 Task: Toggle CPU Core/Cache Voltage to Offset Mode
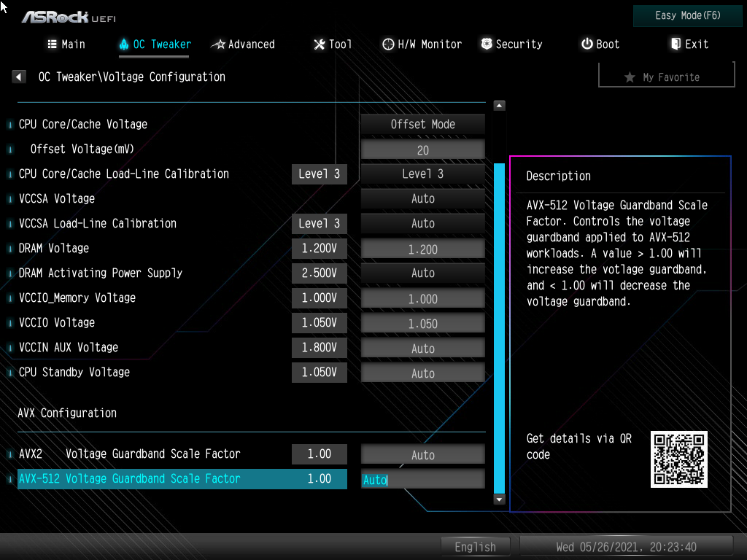pos(422,124)
